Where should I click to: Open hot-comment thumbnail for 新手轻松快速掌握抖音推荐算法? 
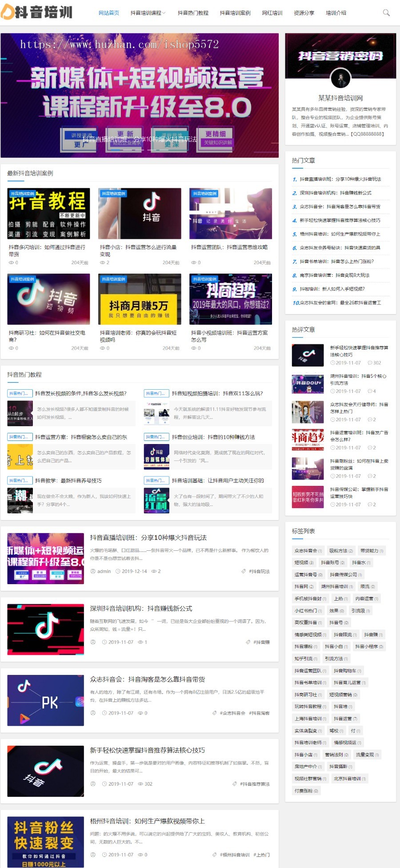(x=308, y=355)
